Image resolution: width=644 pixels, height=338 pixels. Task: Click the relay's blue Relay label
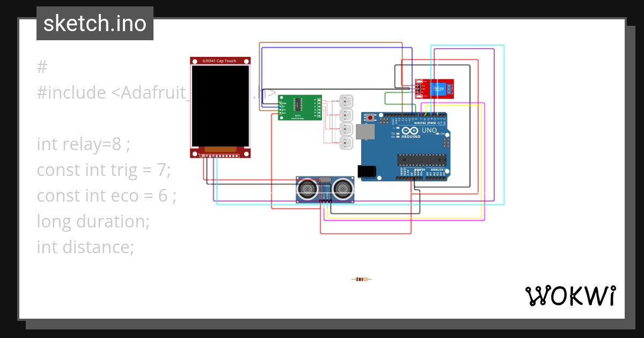pyautogui.click(x=438, y=89)
